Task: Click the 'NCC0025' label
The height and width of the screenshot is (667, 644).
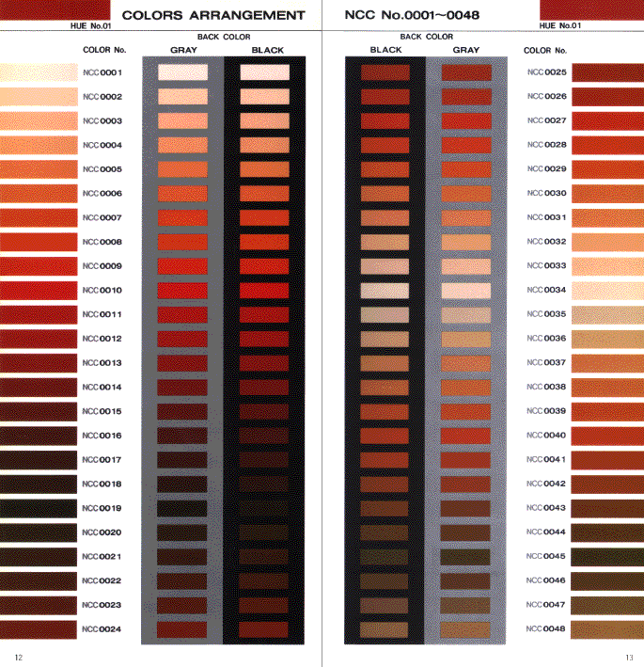Action: point(546,72)
